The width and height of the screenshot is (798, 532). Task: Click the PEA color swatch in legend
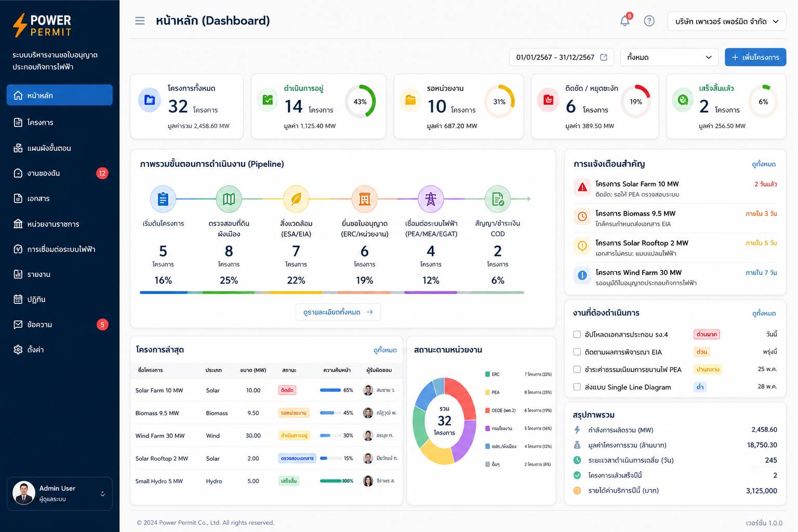click(487, 392)
